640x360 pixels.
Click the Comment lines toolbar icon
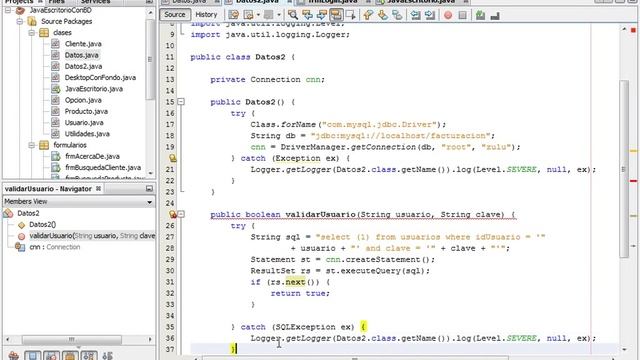[x=480, y=15]
